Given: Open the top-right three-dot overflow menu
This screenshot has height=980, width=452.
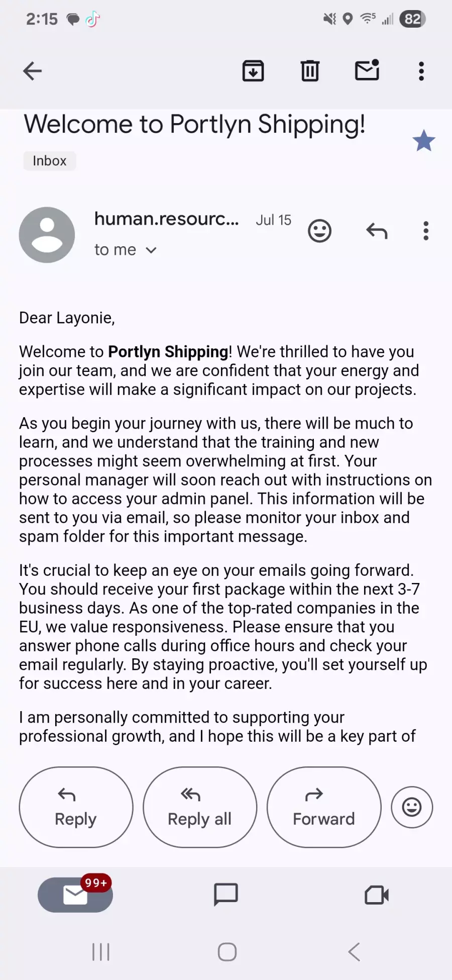Looking at the screenshot, I should point(421,71).
